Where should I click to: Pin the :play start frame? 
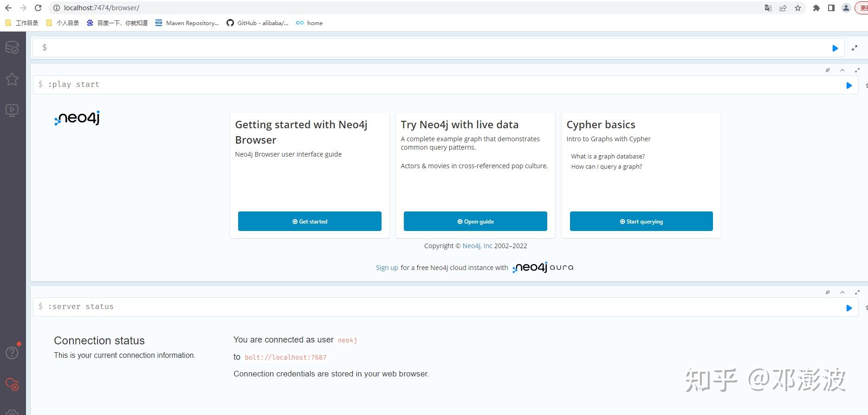click(x=828, y=70)
